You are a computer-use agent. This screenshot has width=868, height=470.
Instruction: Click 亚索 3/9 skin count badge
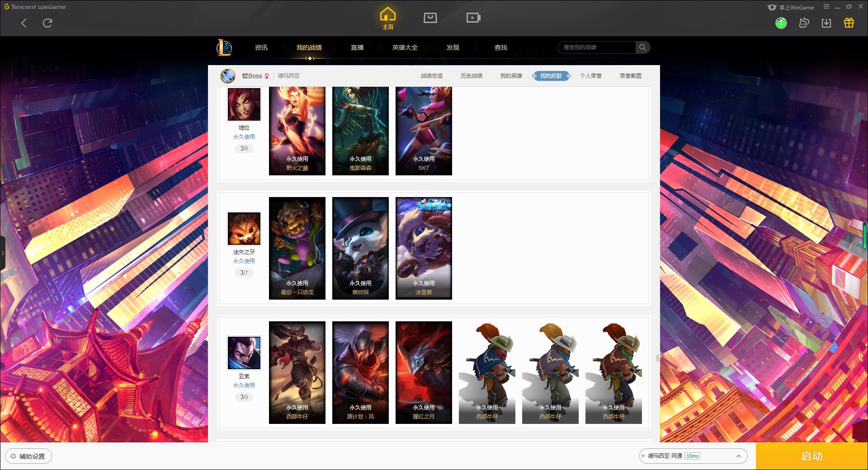click(x=244, y=397)
